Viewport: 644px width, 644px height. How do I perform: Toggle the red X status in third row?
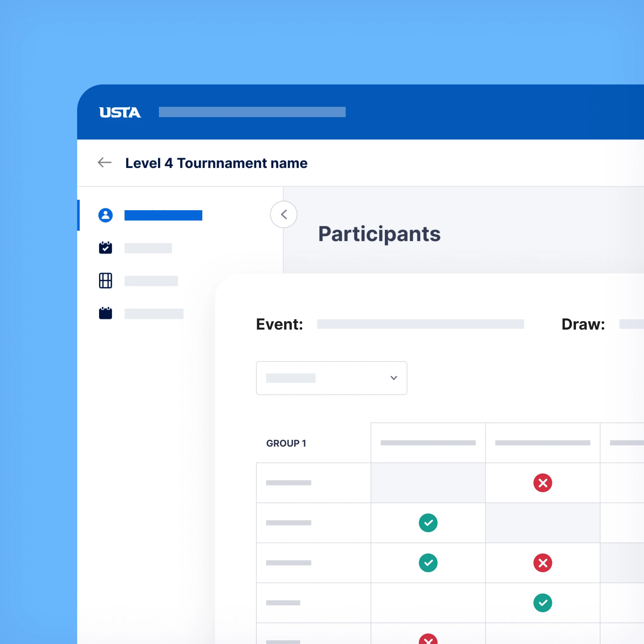click(x=542, y=563)
